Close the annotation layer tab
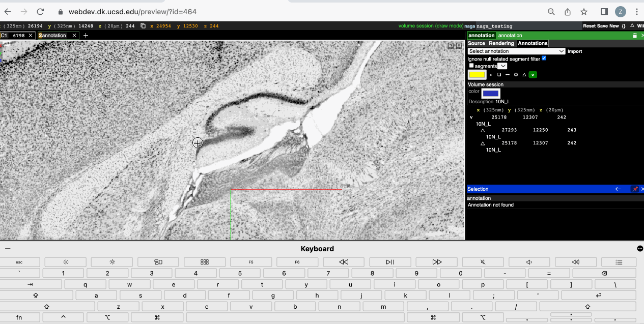644x324 pixels. [x=74, y=36]
